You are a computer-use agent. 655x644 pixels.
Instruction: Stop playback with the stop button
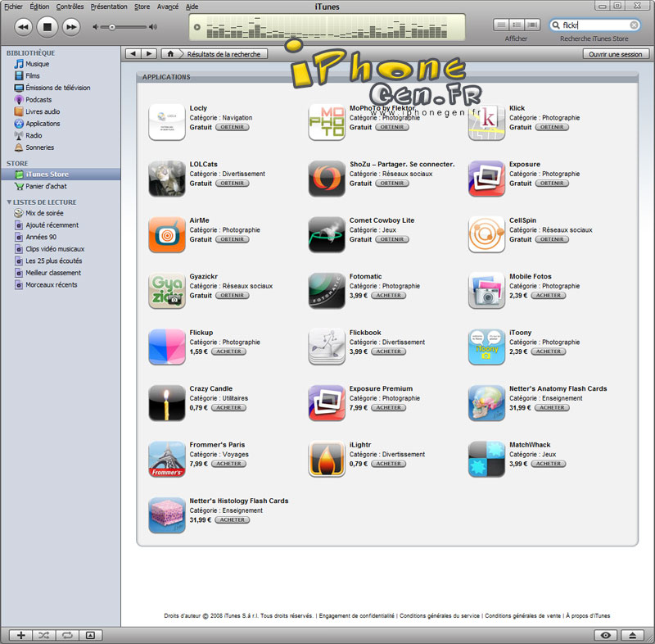(x=47, y=27)
